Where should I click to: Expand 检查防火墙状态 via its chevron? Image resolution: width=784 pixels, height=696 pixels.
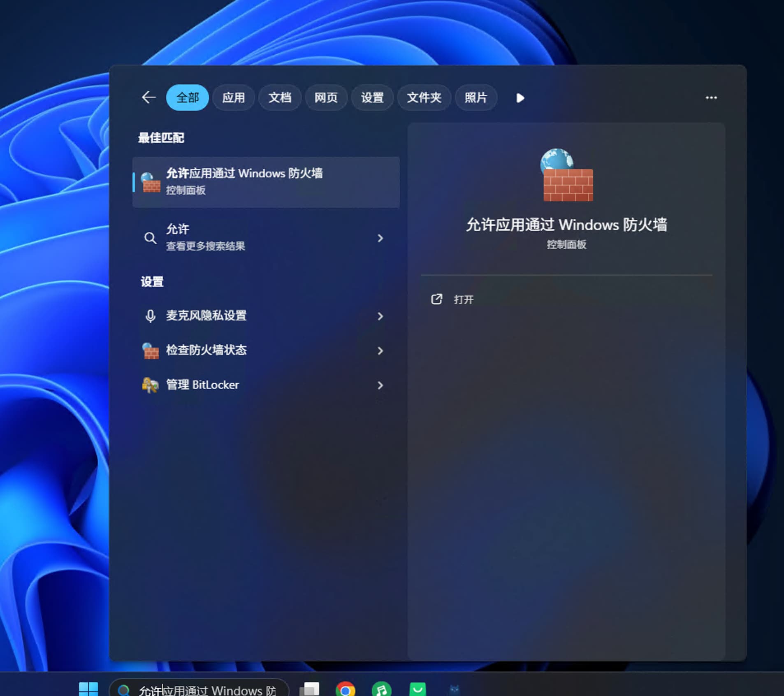pyautogui.click(x=380, y=351)
